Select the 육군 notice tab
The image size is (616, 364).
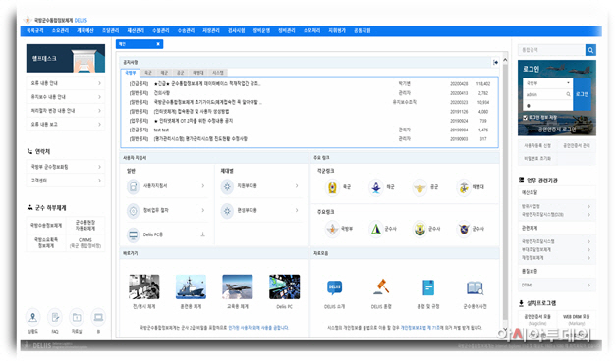tap(147, 73)
